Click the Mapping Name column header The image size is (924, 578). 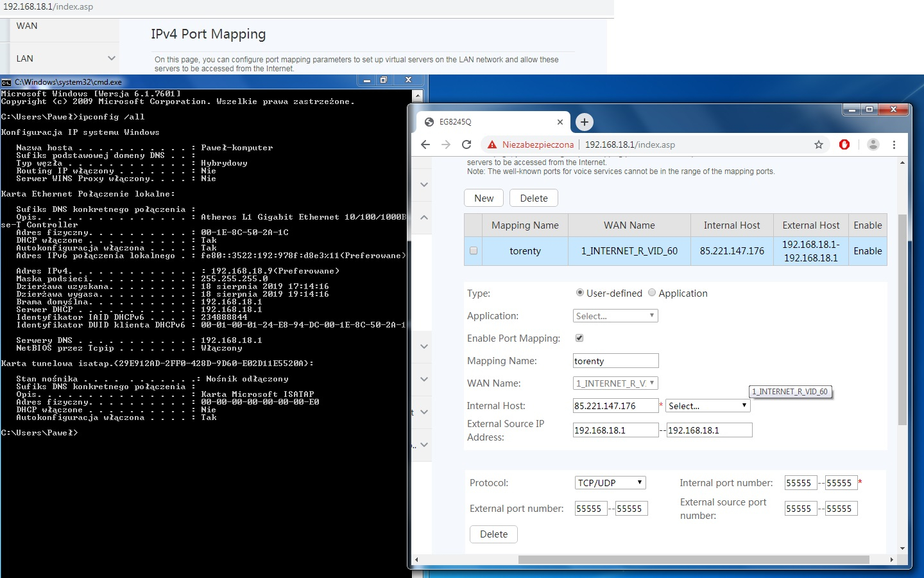pos(525,225)
